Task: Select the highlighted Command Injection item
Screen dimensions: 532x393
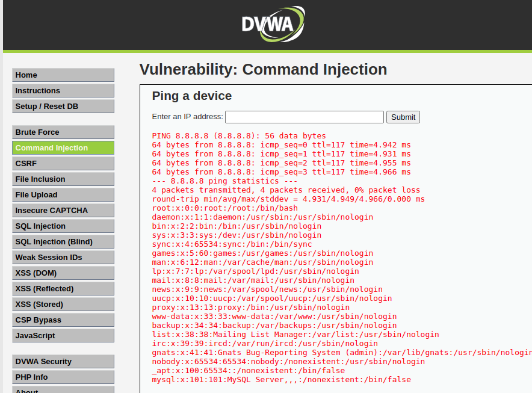Action: point(63,148)
